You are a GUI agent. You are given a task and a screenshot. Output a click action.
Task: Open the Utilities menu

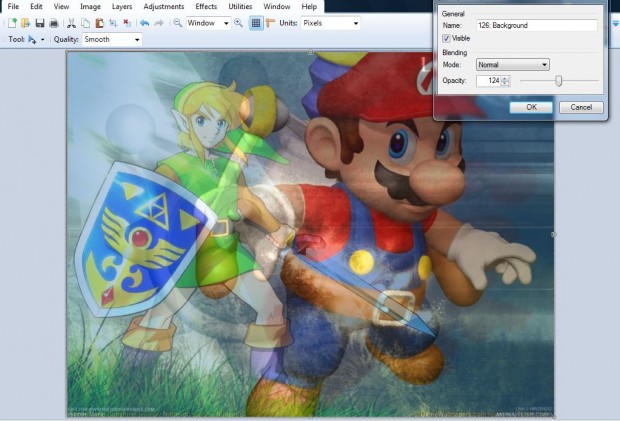click(x=240, y=7)
